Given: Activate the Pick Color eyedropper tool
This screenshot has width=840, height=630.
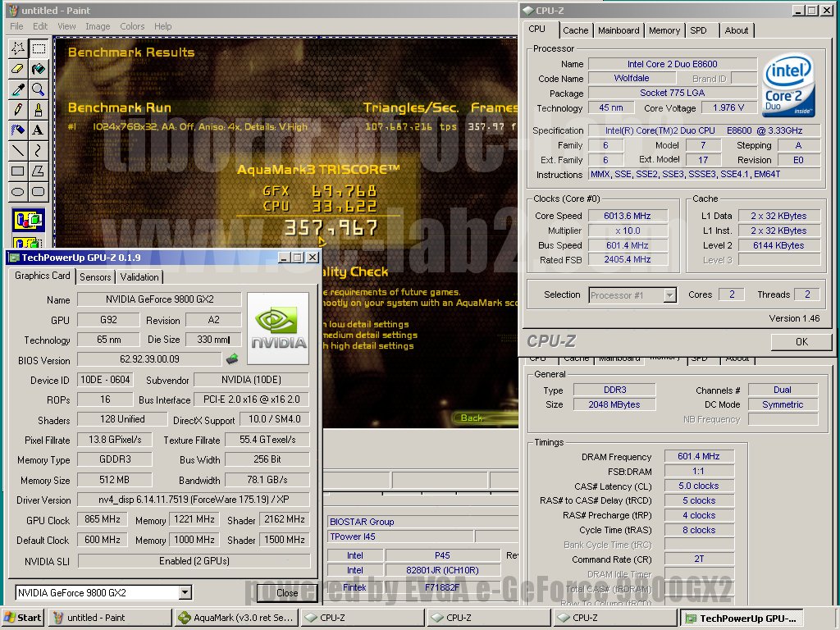Looking at the screenshot, I should 18,89.
